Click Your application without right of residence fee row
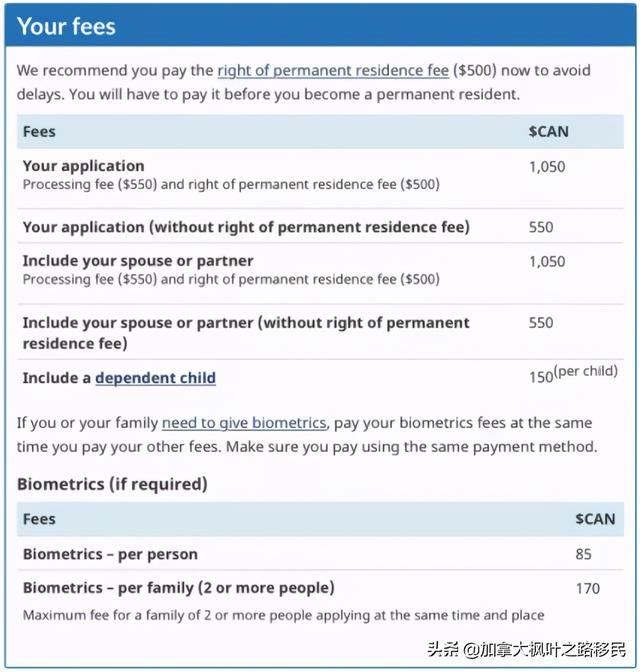 tap(246, 227)
